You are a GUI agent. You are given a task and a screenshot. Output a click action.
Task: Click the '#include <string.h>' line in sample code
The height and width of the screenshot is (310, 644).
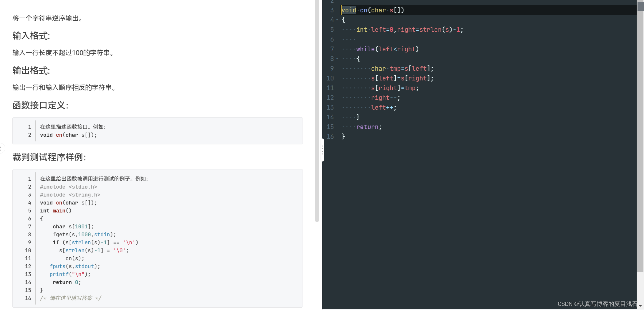pos(70,195)
